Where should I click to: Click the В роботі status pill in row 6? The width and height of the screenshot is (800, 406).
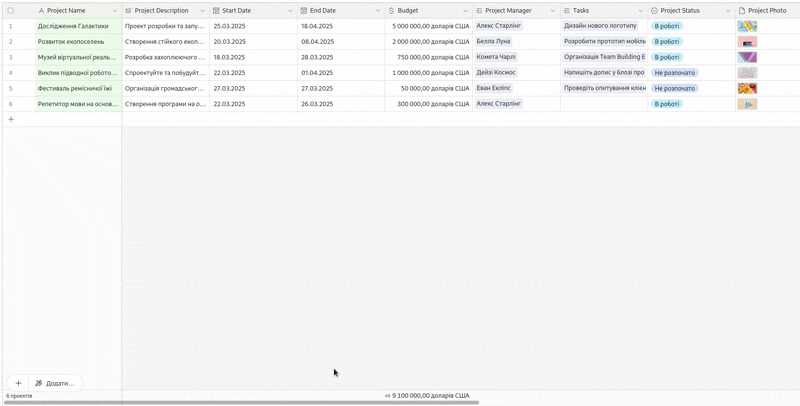[667, 104]
